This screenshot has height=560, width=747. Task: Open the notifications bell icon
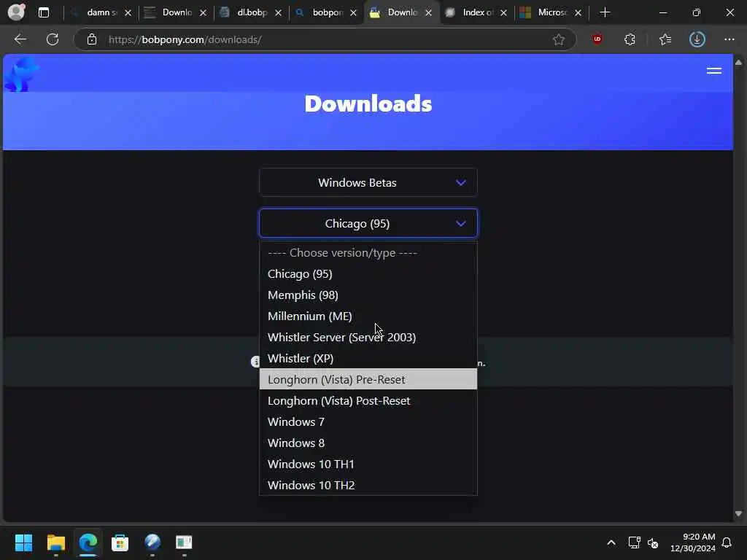pos(727,542)
